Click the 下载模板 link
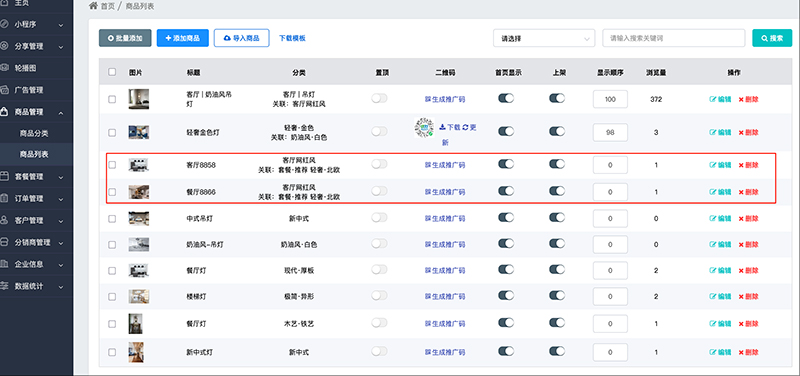This screenshot has height=376, width=800. point(292,38)
